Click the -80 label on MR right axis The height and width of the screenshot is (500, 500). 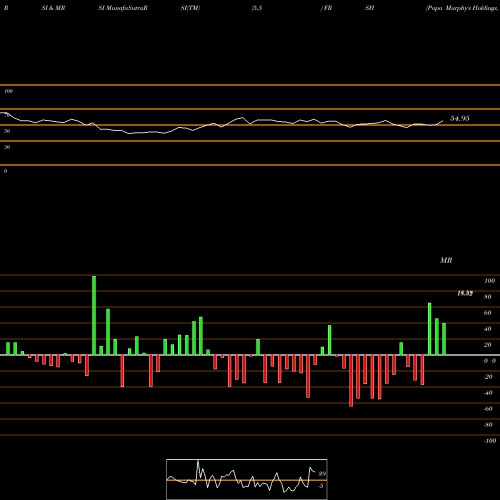tap(488, 425)
